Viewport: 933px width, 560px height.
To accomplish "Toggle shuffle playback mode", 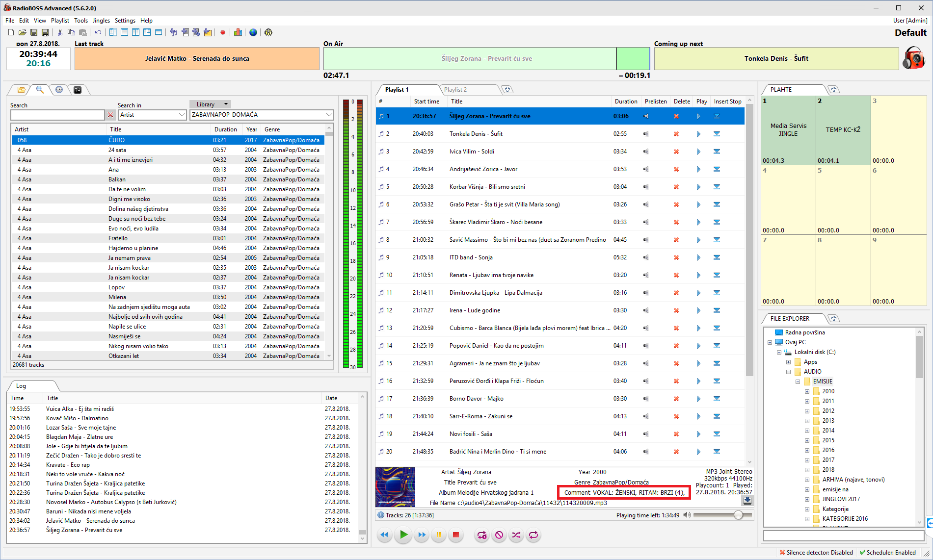I will coord(516,535).
